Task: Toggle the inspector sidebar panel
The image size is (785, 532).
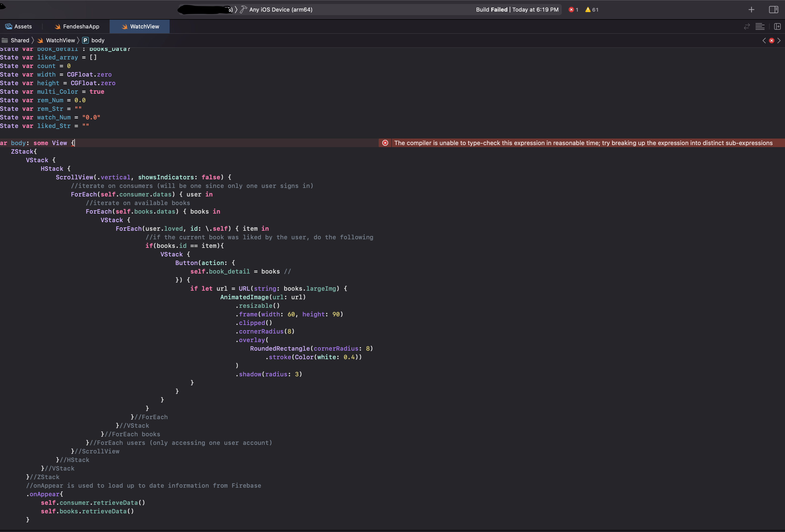Action: pyautogui.click(x=773, y=10)
